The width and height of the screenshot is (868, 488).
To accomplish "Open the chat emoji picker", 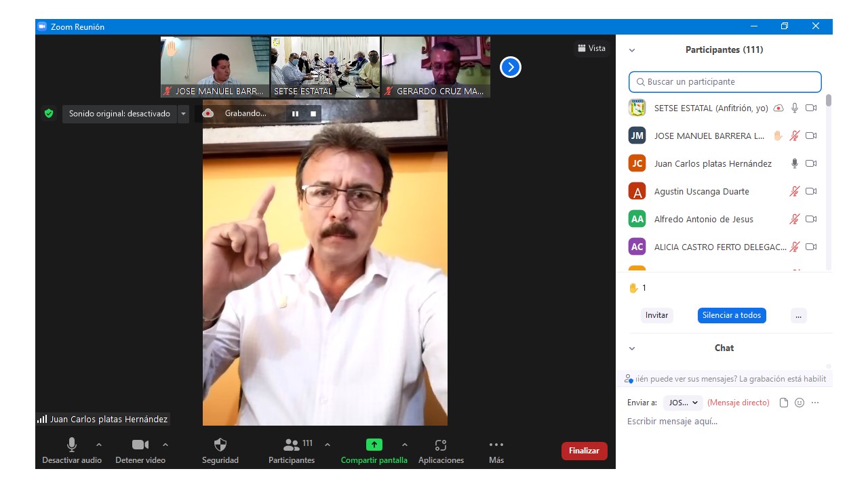I will (800, 403).
